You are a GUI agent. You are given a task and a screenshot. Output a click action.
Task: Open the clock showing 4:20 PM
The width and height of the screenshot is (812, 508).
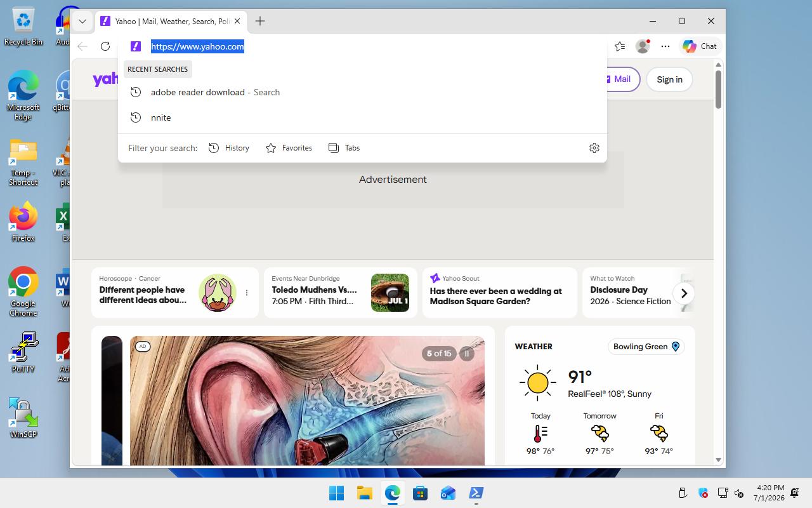click(x=769, y=493)
